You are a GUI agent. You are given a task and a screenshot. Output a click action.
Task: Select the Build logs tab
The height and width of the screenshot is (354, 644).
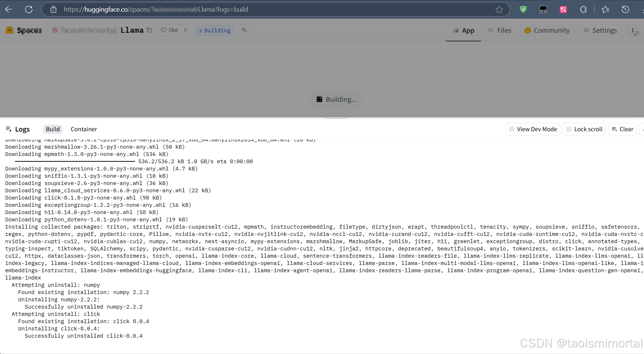pos(52,129)
